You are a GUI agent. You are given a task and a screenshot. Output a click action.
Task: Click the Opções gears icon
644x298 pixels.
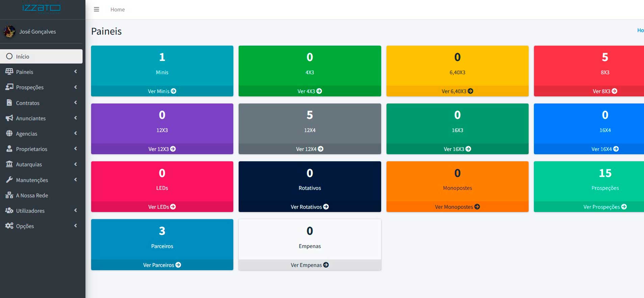[9, 226]
